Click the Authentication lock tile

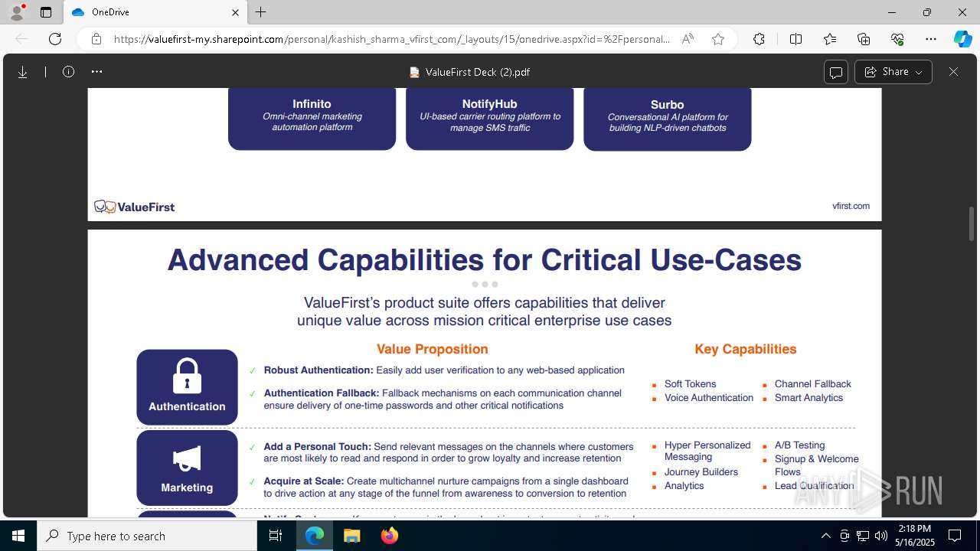[x=187, y=387]
